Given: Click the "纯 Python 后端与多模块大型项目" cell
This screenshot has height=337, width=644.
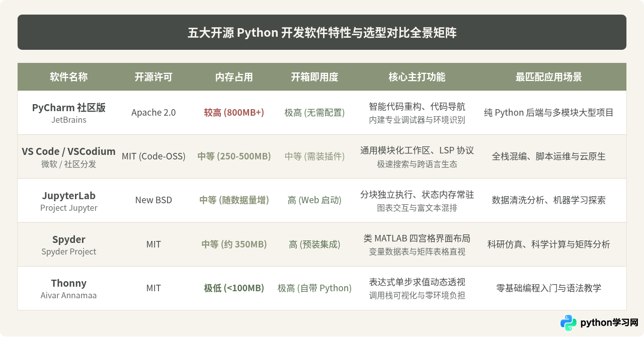Looking at the screenshot, I should (x=549, y=113).
